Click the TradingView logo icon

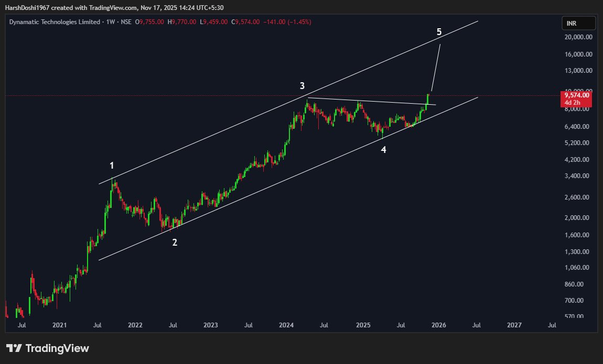click(15, 348)
